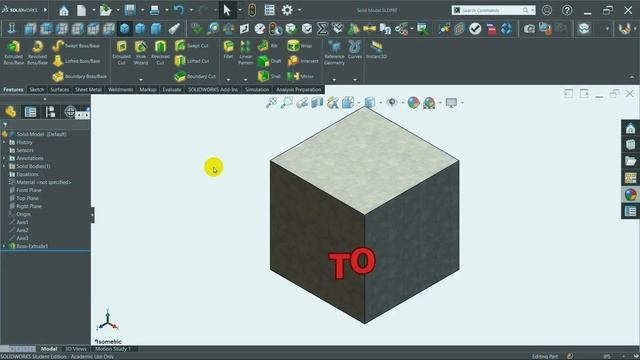Click the Save icon

pyautogui.click(x=130, y=10)
